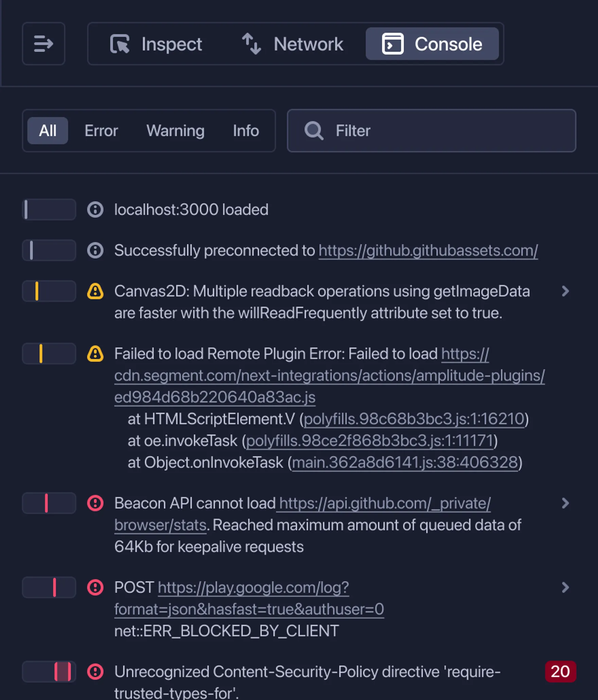The image size is (598, 700).
Task: Click error icon beside POST request entry
Action: click(x=95, y=588)
